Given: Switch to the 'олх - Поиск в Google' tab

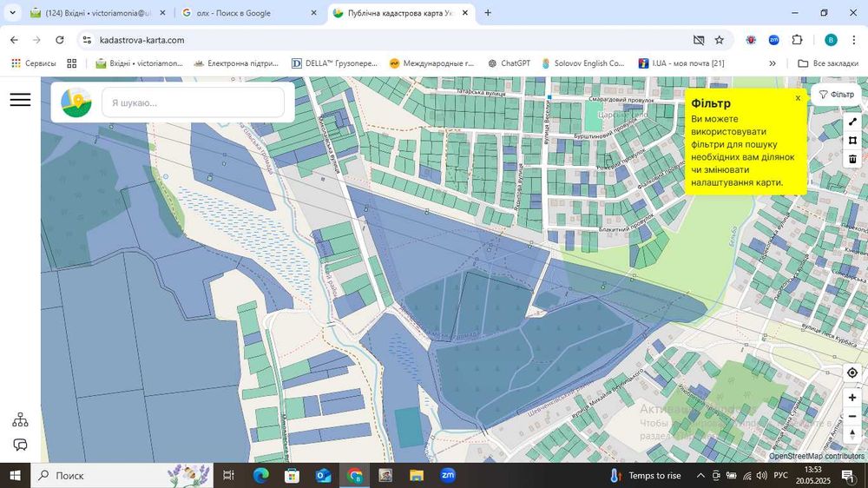Looking at the screenshot, I should click(x=243, y=13).
